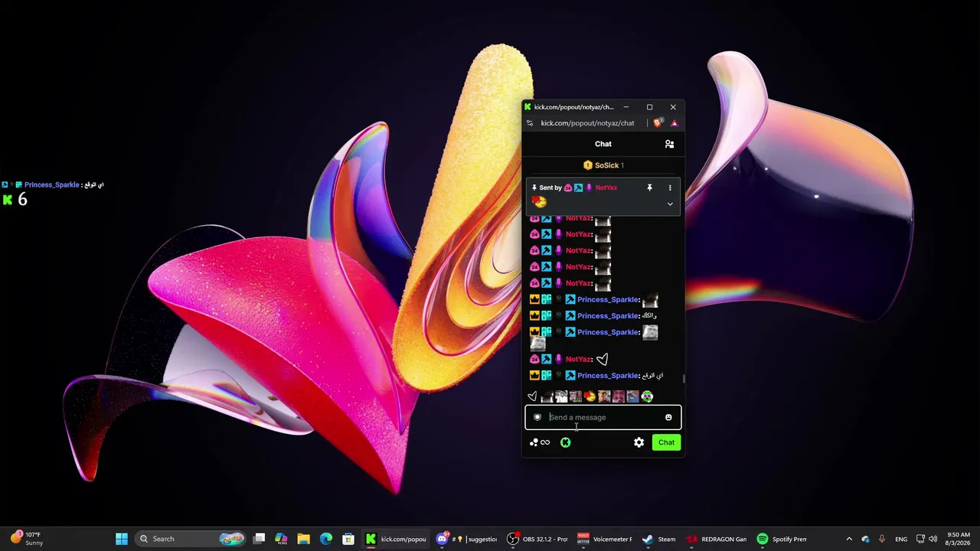
Task: Open network tray icon
Action: coord(920,539)
